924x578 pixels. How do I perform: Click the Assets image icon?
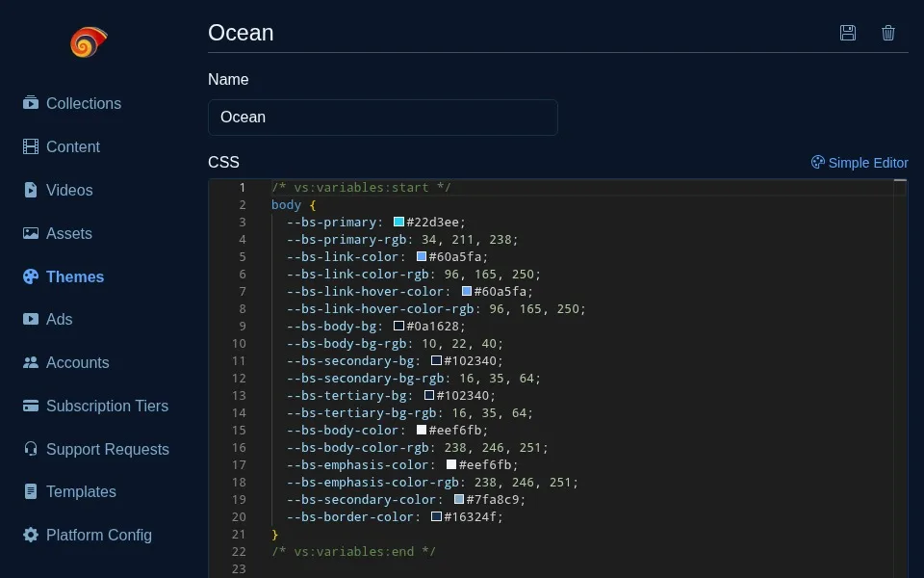[31, 233]
